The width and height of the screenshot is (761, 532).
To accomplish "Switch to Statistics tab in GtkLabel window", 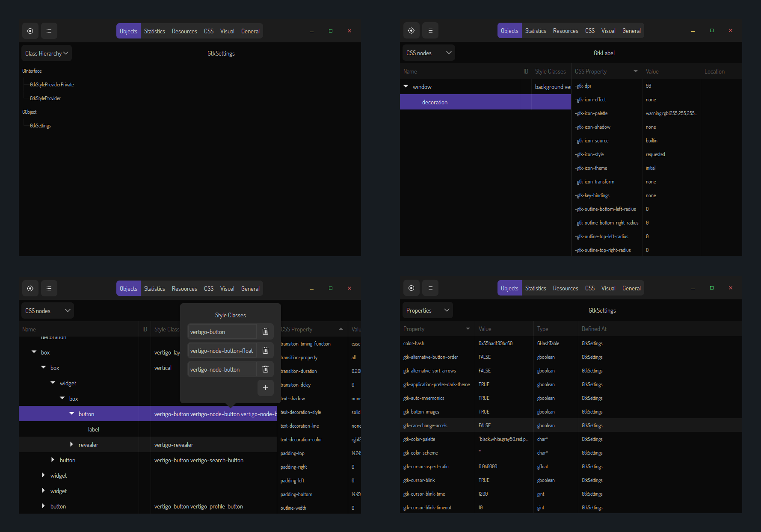I will (x=535, y=31).
